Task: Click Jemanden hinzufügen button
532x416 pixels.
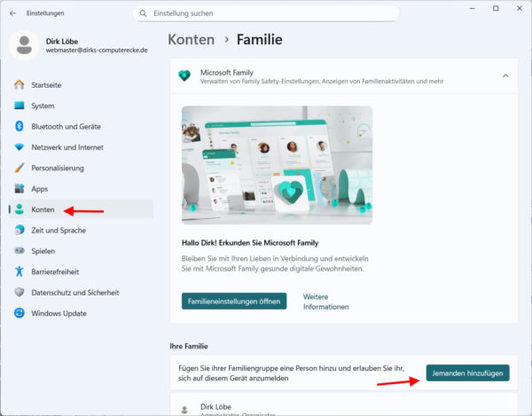Action: [x=467, y=373]
